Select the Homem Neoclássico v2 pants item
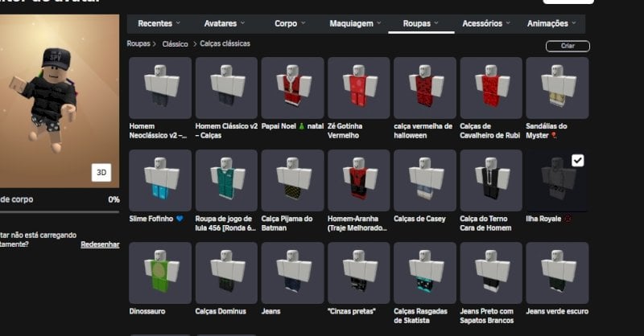644x336 pixels. [160, 88]
